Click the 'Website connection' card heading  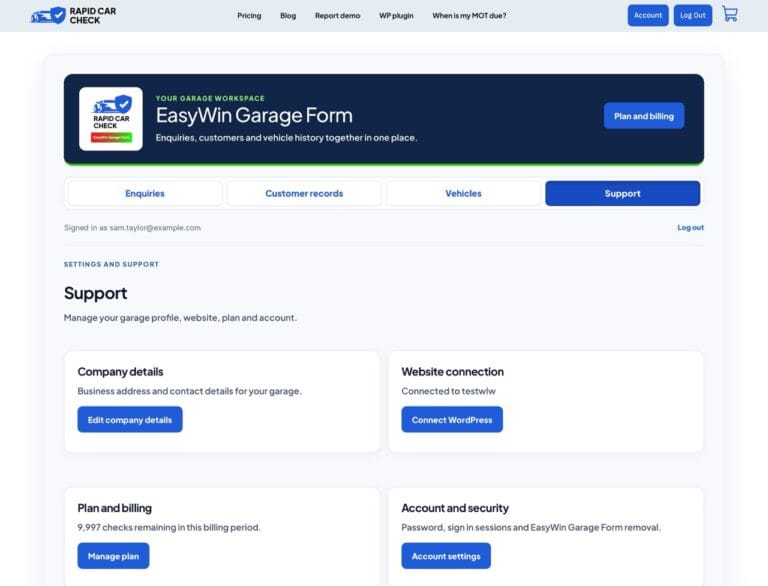click(453, 372)
